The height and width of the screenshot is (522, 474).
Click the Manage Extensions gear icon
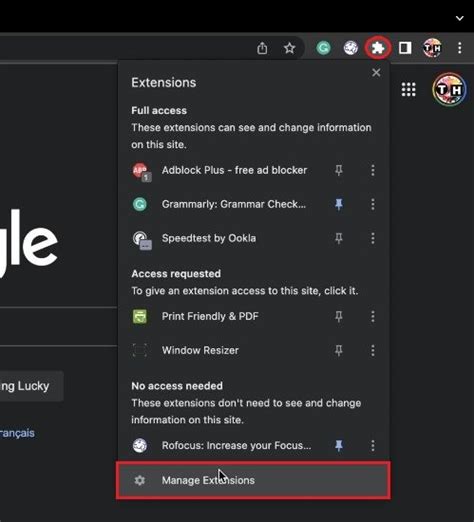click(140, 480)
